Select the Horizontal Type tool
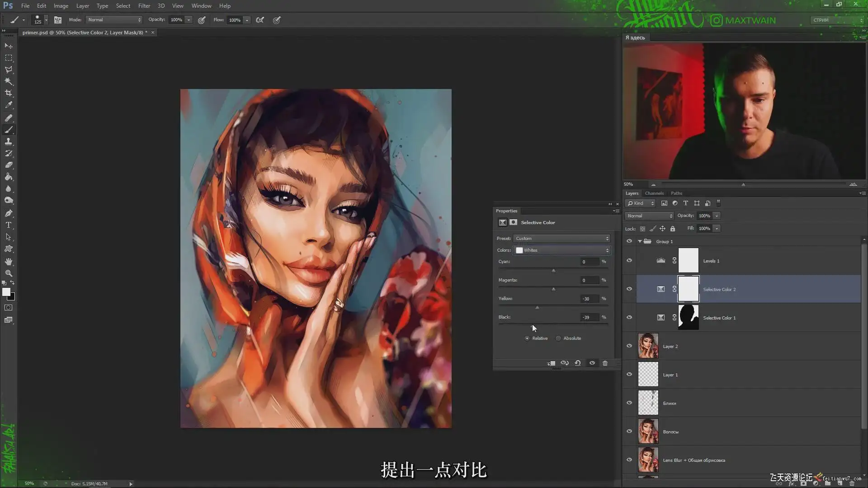 (9, 225)
